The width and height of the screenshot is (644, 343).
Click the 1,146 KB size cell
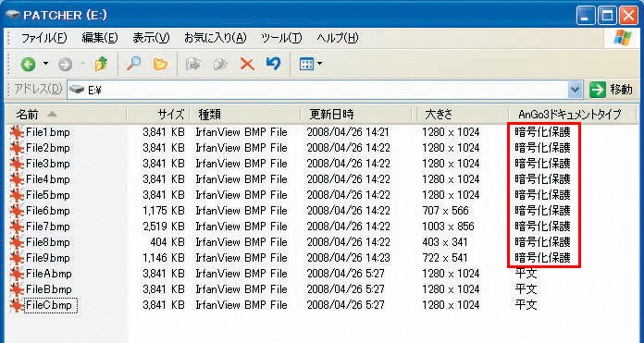[164, 258]
